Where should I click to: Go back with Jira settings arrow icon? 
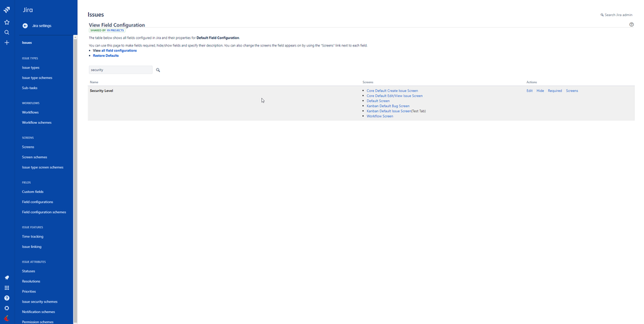25,25
